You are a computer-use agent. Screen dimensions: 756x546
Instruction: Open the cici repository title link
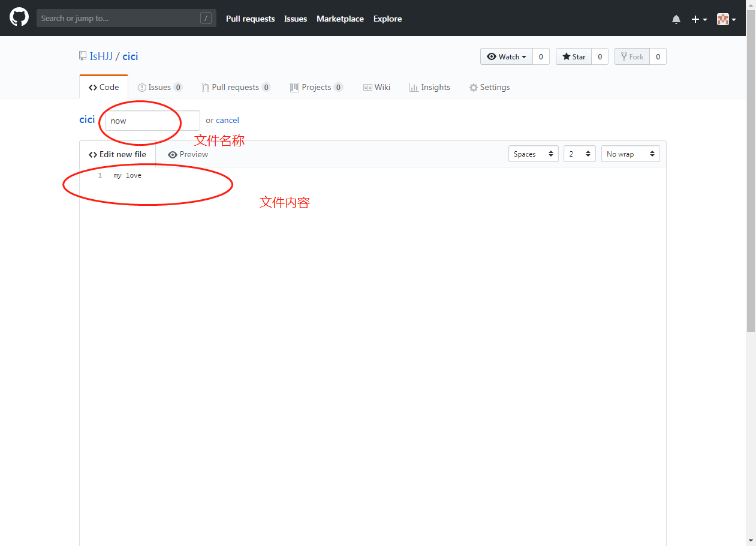point(130,56)
